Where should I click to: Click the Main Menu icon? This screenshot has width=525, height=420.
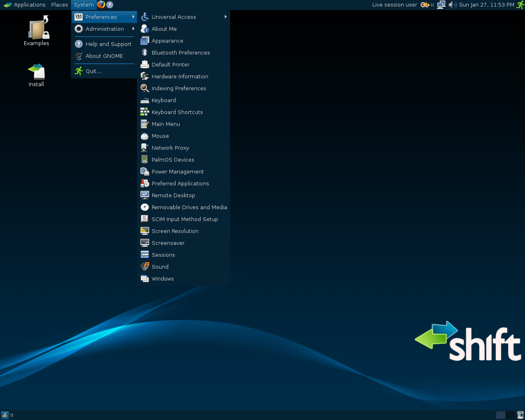145,124
